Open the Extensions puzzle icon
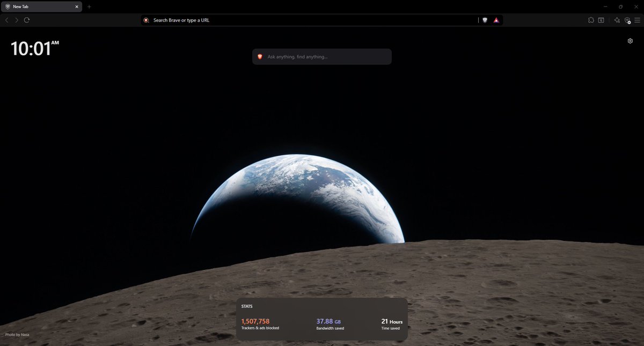Viewport: 644px width, 346px height. tap(591, 20)
